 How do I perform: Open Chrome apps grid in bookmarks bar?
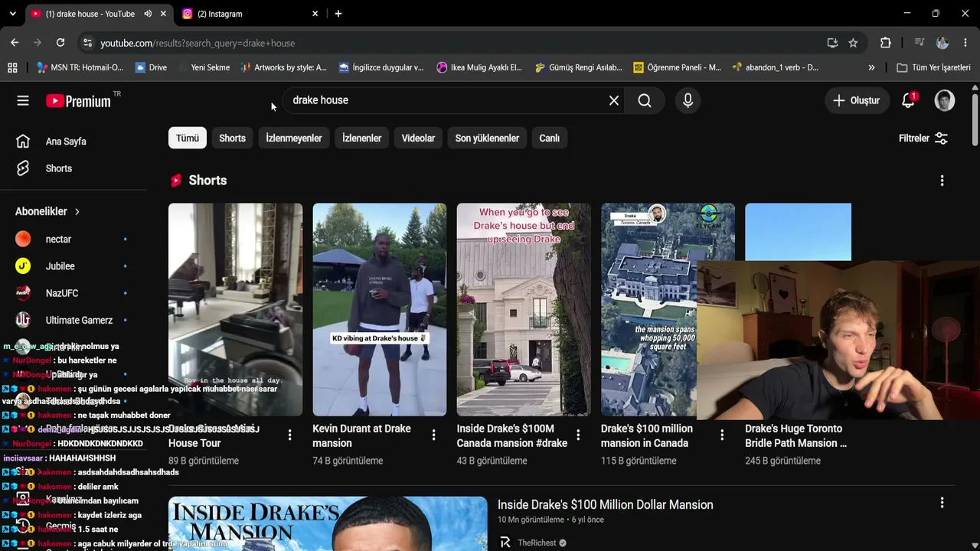tap(12, 67)
